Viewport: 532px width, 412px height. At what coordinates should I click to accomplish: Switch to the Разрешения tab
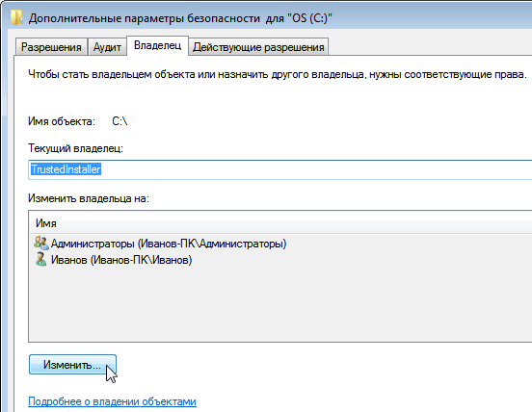coord(51,47)
